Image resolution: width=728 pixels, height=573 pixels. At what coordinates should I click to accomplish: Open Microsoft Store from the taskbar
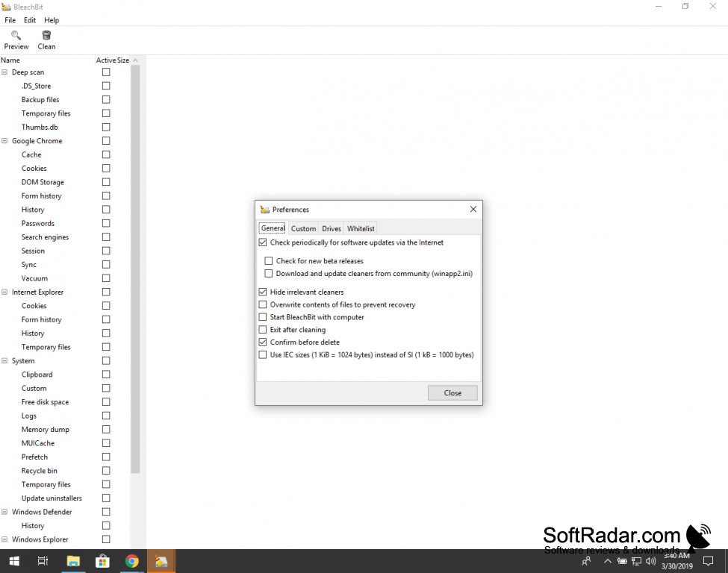coord(102,561)
